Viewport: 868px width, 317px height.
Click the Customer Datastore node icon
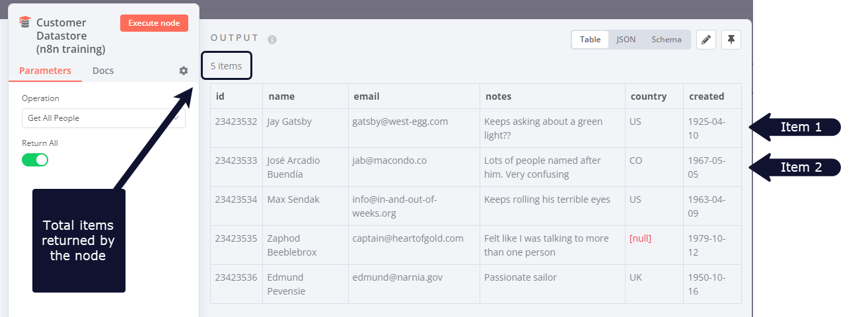[x=25, y=22]
